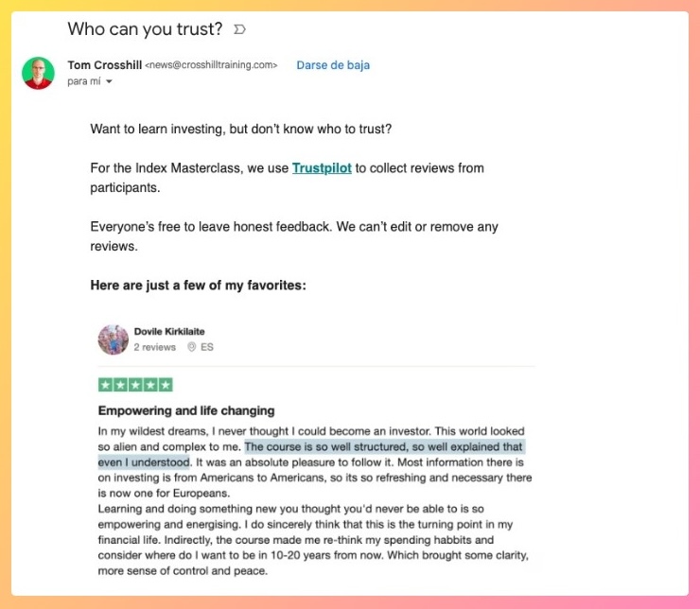Open Tom Crosshill's sender avatar
This screenshot has height=609, width=700.
[38, 73]
